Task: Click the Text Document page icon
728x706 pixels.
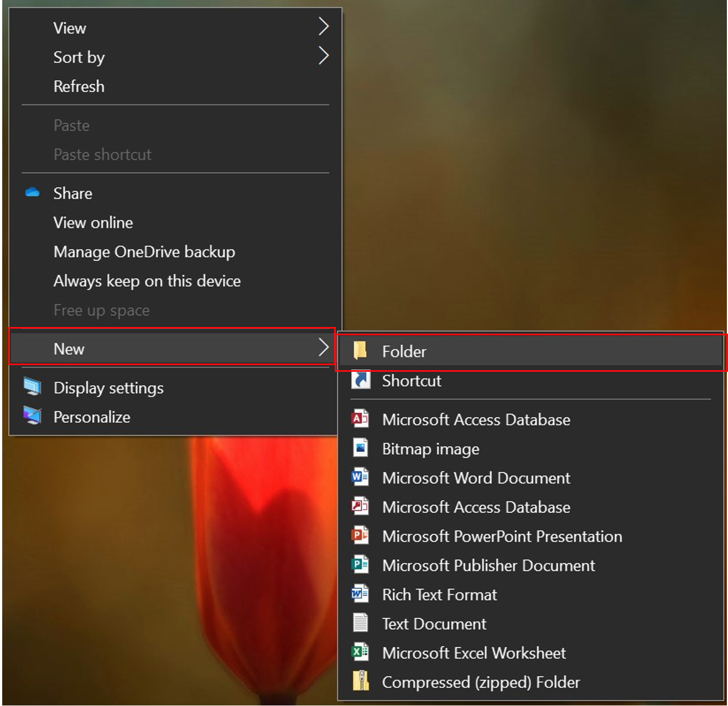Action: click(361, 623)
